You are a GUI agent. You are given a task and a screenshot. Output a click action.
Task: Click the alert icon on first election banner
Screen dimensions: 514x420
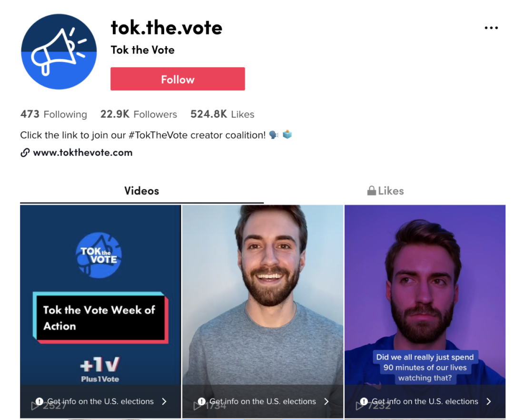[x=40, y=401]
